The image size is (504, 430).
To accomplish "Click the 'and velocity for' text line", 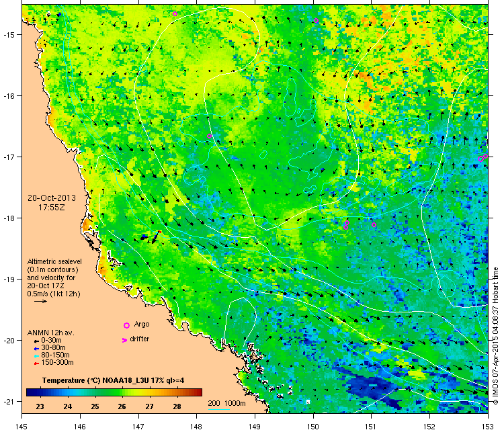I will tap(51, 277).
